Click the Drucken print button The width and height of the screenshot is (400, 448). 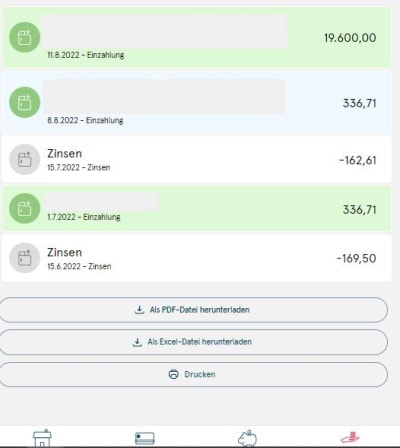pyautogui.click(x=193, y=374)
